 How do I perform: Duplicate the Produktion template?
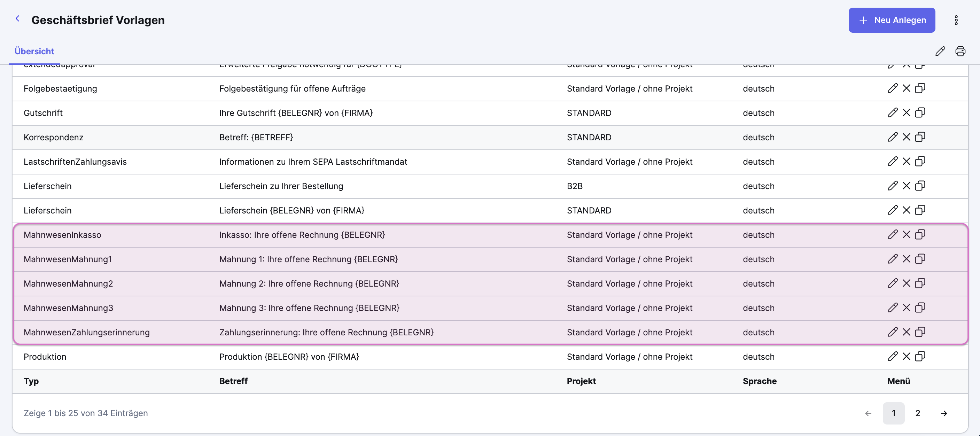tap(920, 356)
